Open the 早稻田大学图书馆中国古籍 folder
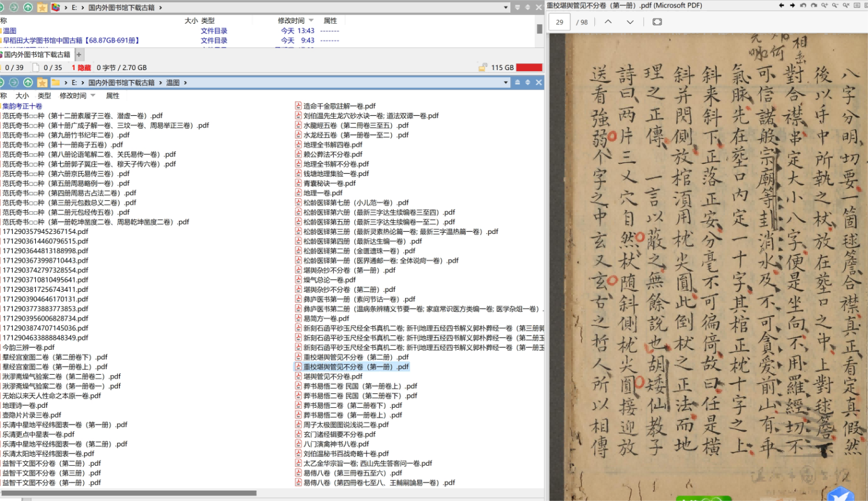868x501 pixels. (71, 41)
